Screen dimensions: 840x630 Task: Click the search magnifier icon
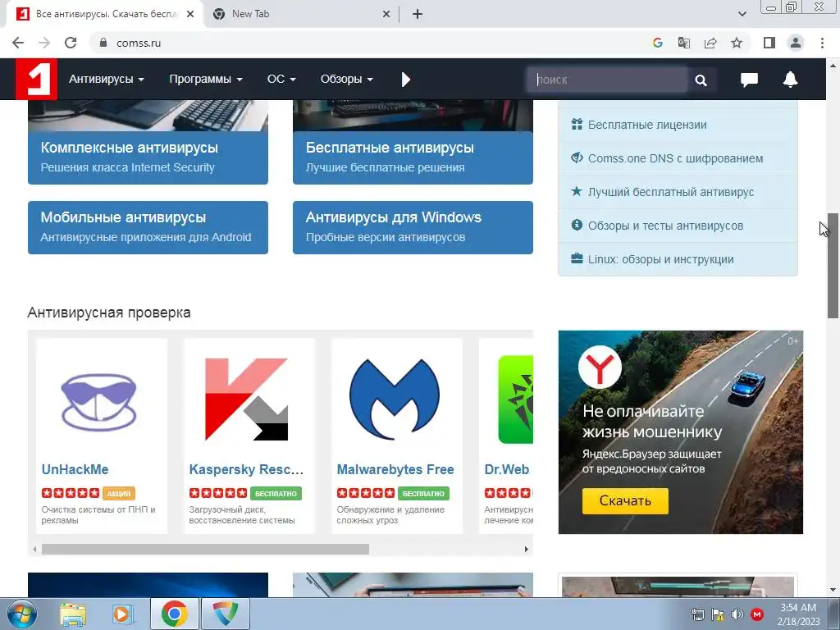701,80
